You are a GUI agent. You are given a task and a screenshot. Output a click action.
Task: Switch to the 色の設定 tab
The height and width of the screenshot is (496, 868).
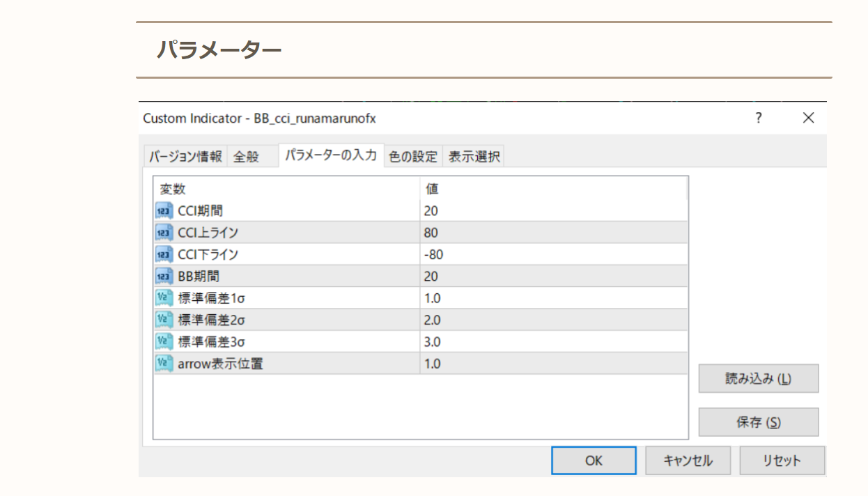tap(413, 157)
